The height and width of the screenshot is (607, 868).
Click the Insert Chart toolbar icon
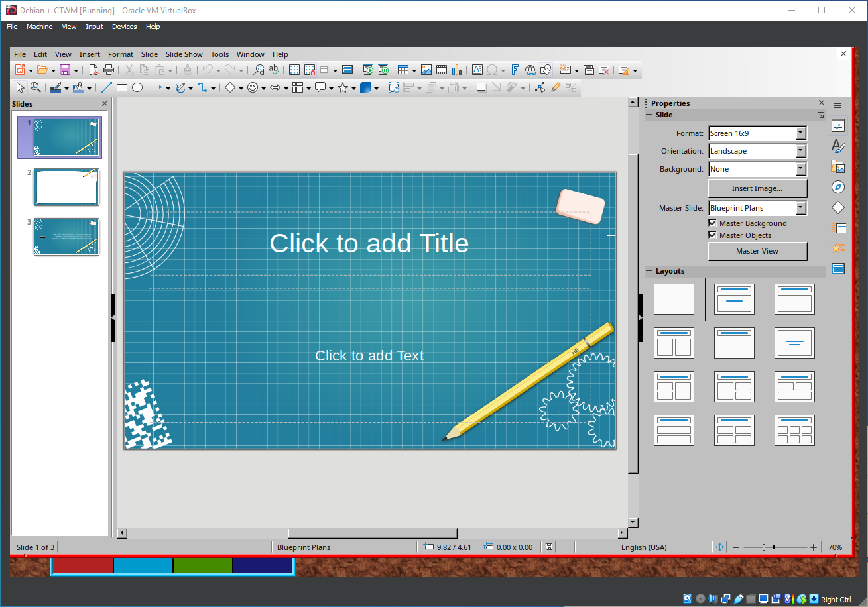(456, 70)
